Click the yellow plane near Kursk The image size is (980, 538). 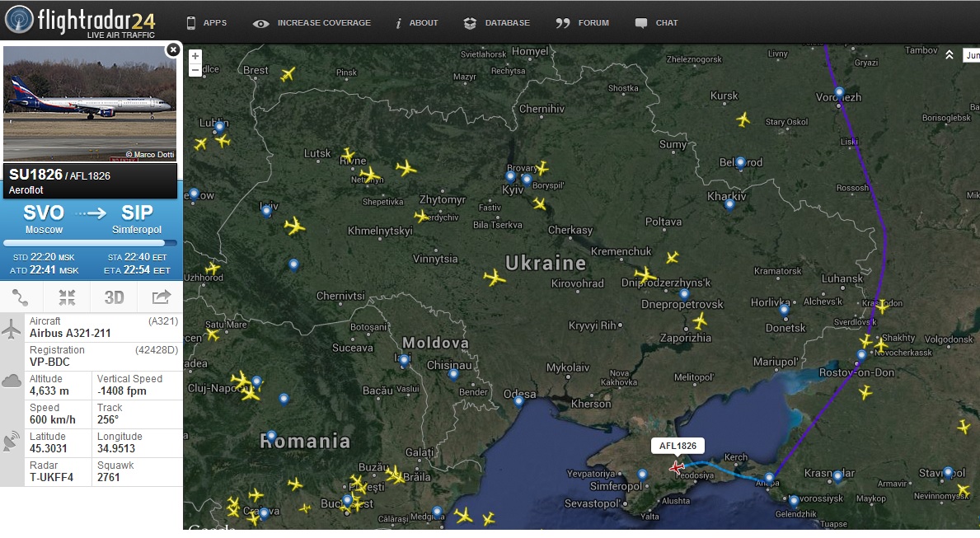[x=743, y=119]
